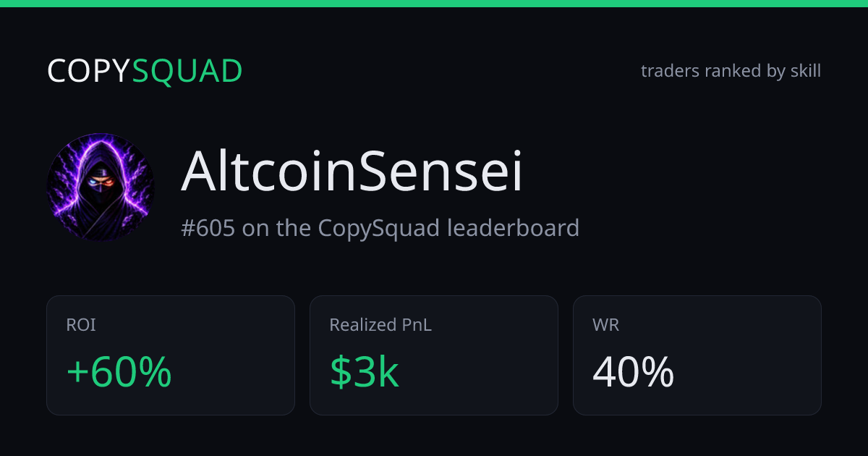
Task: Click the 40% win rate value
Action: click(634, 372)
